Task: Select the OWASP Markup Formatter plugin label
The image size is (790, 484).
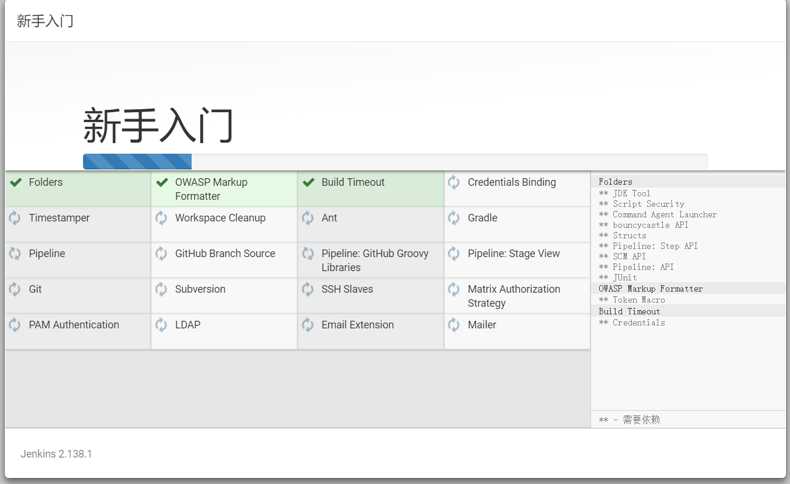Action: [x=211, y=189]
